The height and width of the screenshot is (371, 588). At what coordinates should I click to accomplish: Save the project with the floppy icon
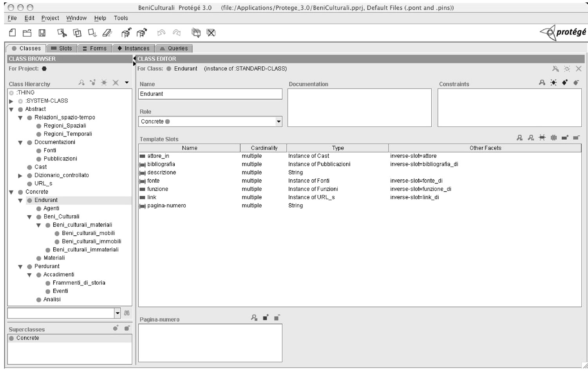42,33
